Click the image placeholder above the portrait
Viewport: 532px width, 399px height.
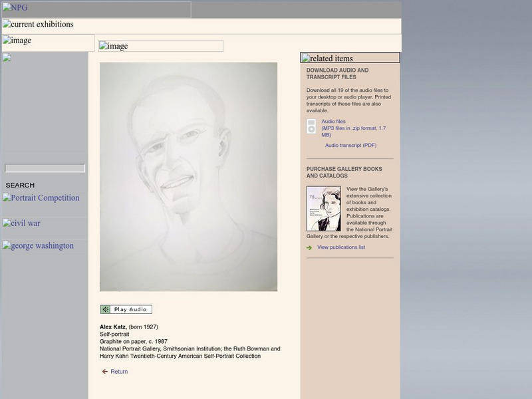click(160, 46)
